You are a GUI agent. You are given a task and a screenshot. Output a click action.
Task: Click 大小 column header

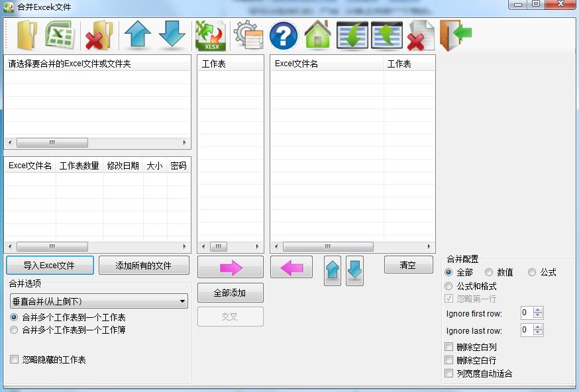tap(155, 166)
